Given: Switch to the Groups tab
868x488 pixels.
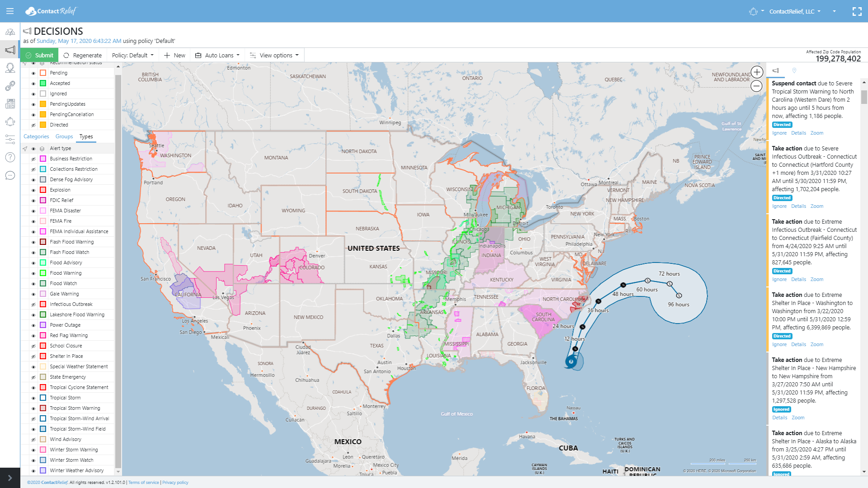Looking at the screenshot, I should click(64, 136).
